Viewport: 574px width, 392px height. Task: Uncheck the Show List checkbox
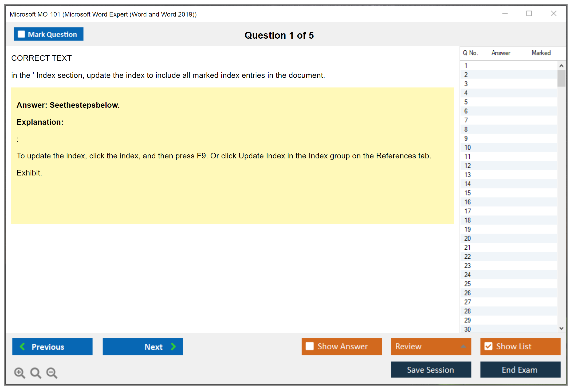coord(488,346)
